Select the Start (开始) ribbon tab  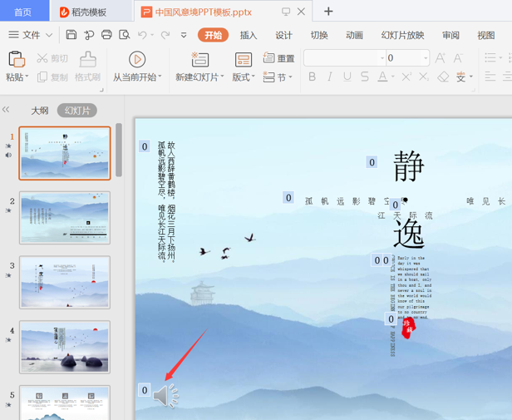[x=213, y=35]
